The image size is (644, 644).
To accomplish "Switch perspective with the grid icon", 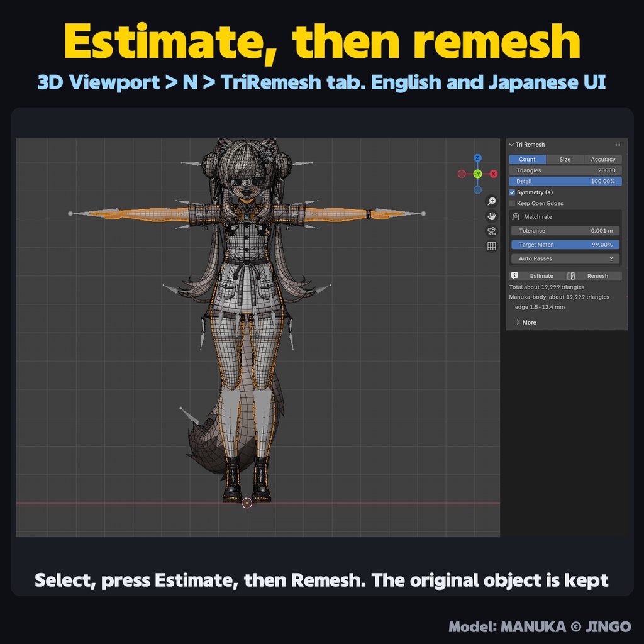I will click(x=491, y=246).
